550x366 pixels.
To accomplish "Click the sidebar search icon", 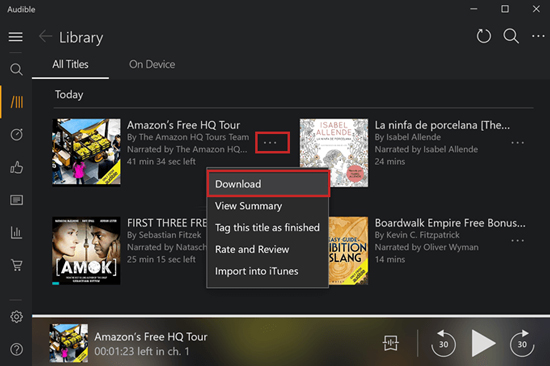I will tap(16, 69).
